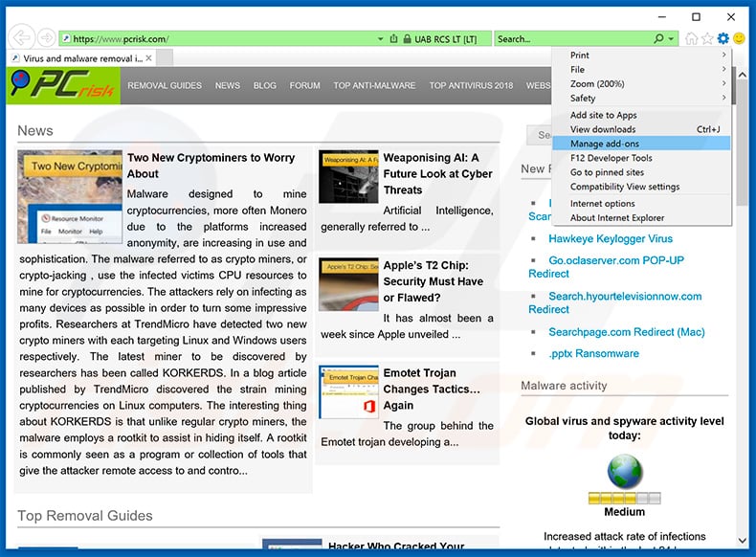This screenshot has height=557, width=756.
Task: Visit the FORUM navigation link
Action: click(x=304, y=85)
